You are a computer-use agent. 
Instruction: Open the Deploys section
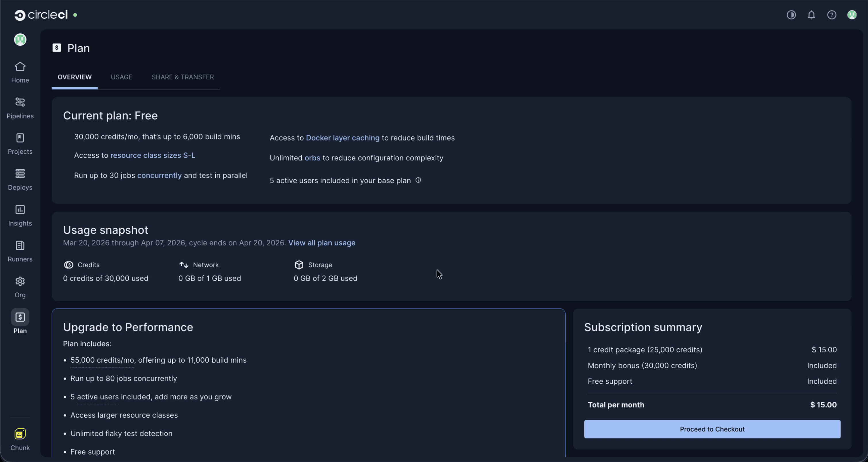tap(20, 179)
